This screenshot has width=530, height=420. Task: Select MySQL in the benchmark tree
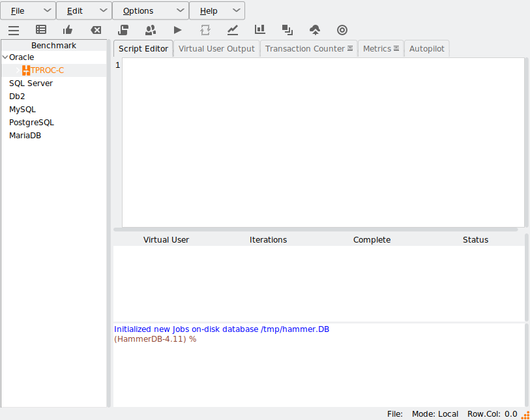click(22, 110)
